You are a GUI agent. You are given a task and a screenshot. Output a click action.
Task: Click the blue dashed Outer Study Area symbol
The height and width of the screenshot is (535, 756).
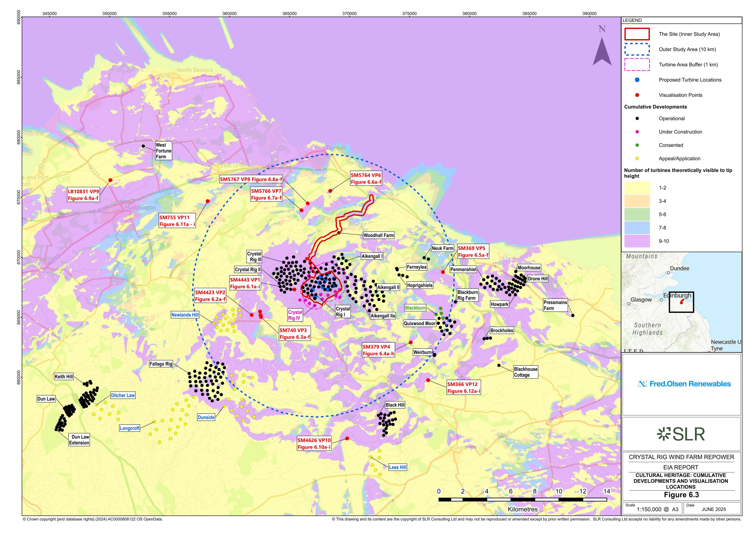click(x=637, y=49)
